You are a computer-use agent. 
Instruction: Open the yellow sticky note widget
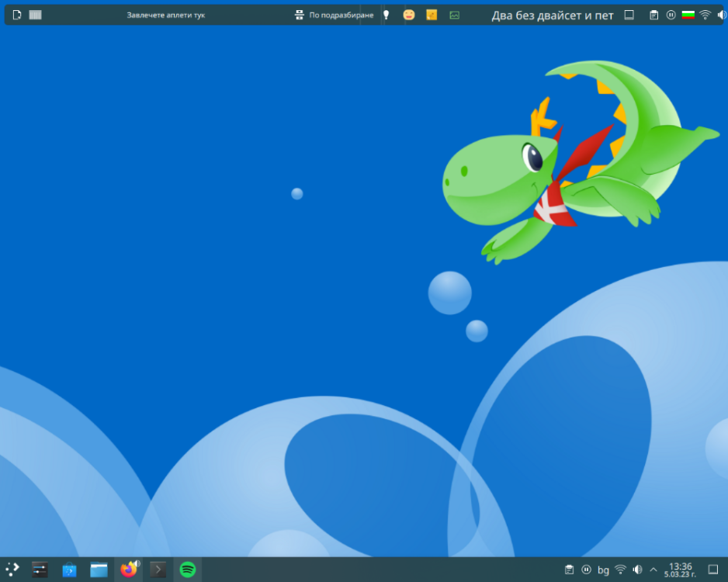click(x=432, y=15)
